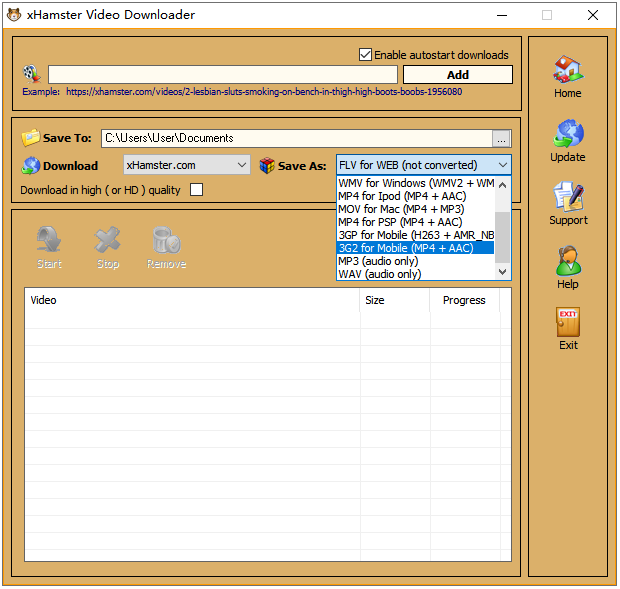
Task: Close the xHamster Video Downloader window
Action: pyautogui.click(x=593, y=15)
